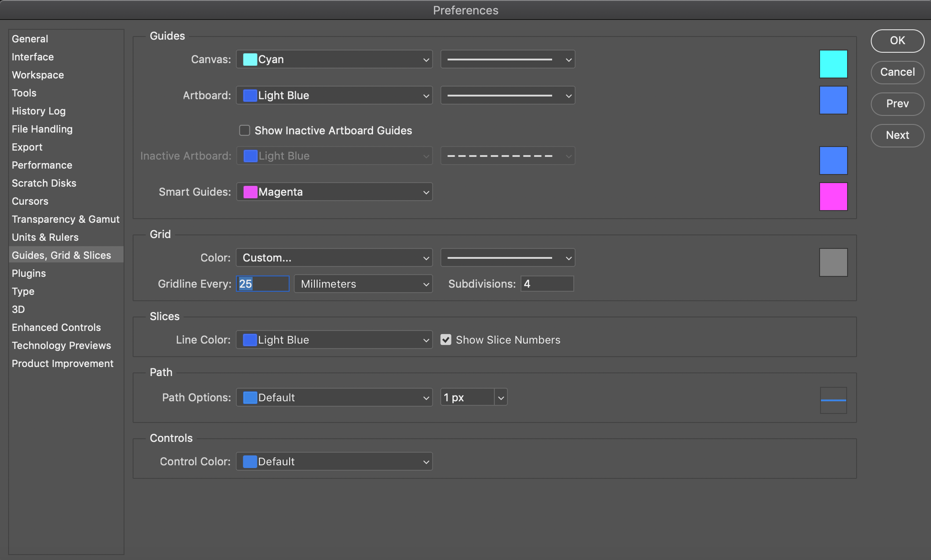Enable Show Inactive Artboard Guides checkbox
The width and height of the screenshot is (931, 560).
(244, 130)
